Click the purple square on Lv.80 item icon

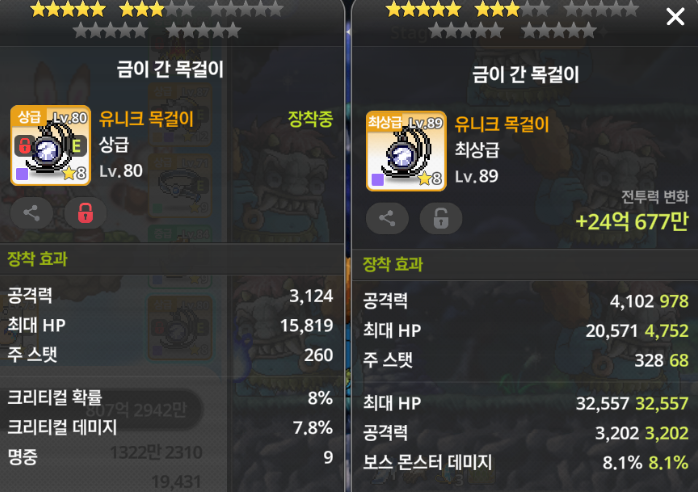point(22,174)
